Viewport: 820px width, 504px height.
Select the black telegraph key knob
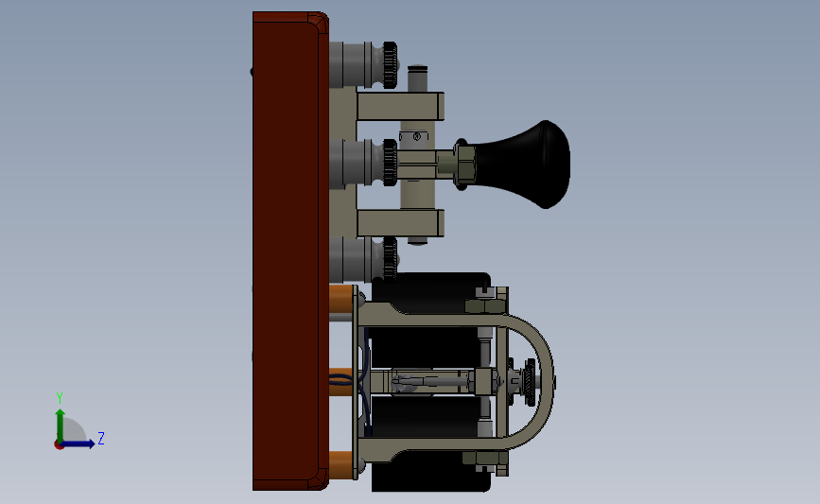click(x=521, y=165)
